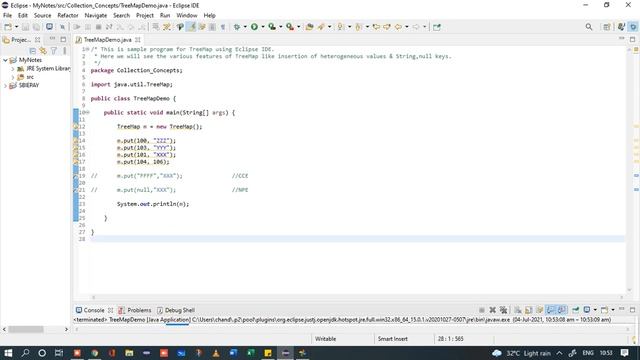Click the Previous Annotation icon

click(358, 27)
